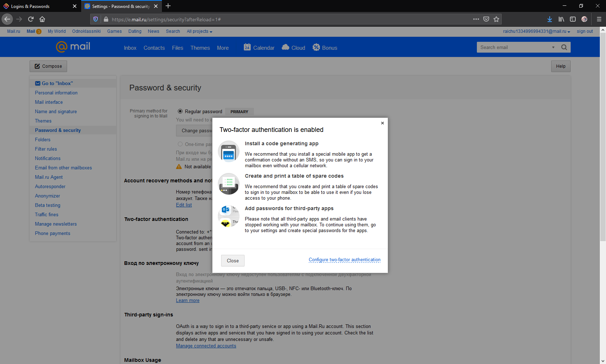Open the Library icon
The image size is (606, 364).
[561, 19]
